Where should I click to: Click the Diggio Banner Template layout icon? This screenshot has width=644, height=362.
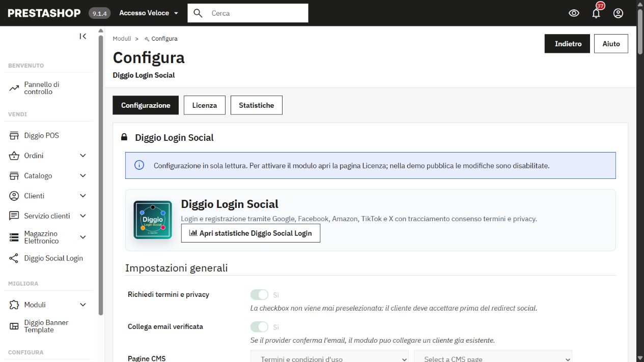pyautogui.click(x=14, y=326)
